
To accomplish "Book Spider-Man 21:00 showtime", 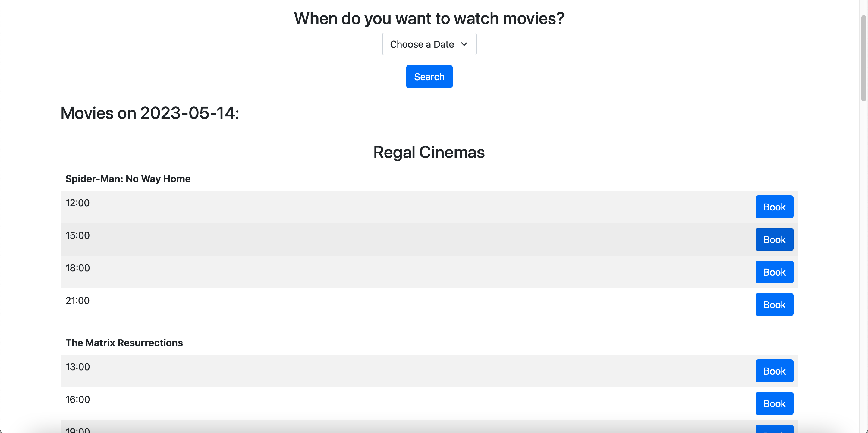I will (x=774, y=305).
